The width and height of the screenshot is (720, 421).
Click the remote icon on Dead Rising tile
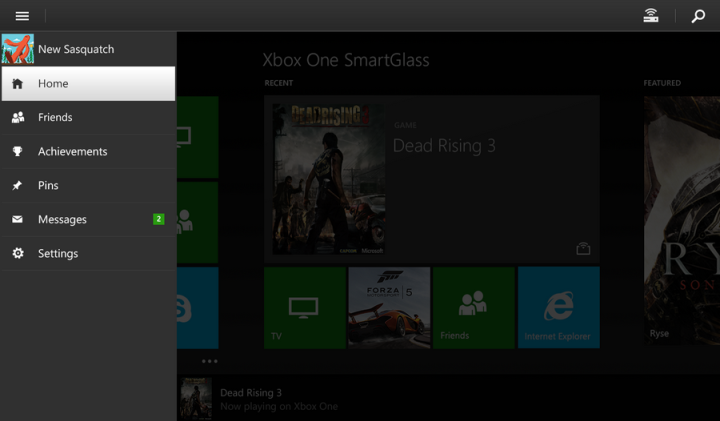click(583, 248)
